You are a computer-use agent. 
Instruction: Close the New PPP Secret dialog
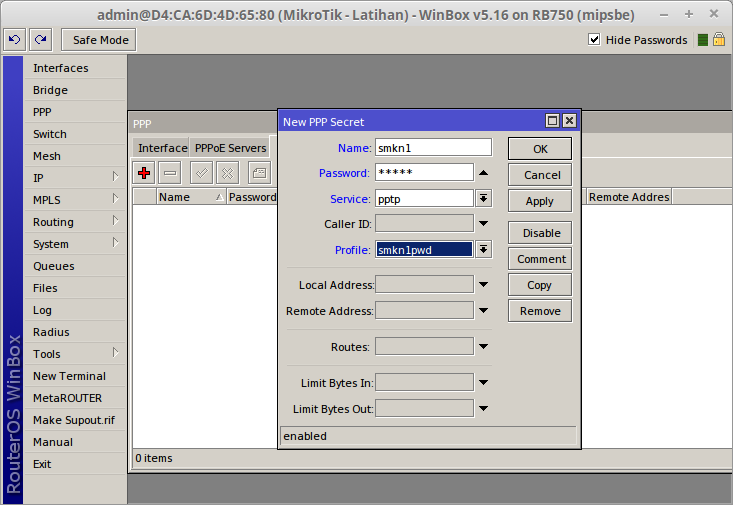click(x=569, y=121)
